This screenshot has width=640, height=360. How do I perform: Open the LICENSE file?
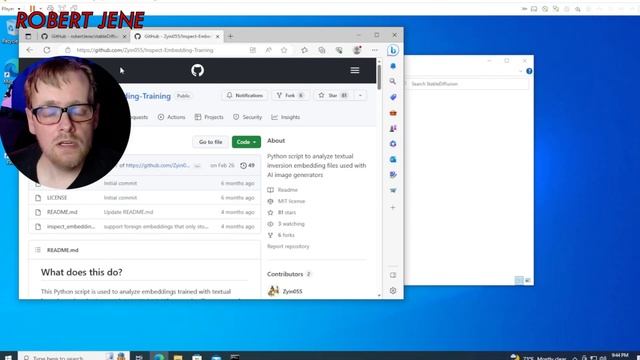(57, 198)
